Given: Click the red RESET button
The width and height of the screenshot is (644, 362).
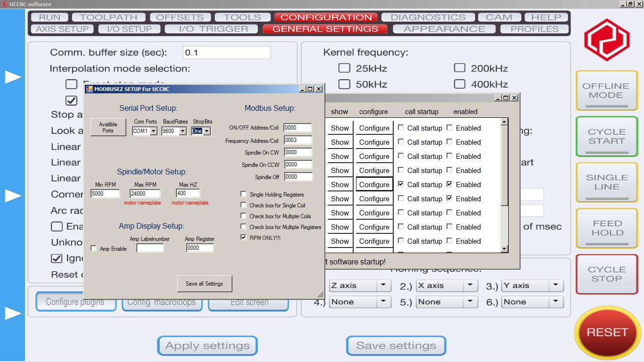Looking at the screenshot, I should [607, 332].
